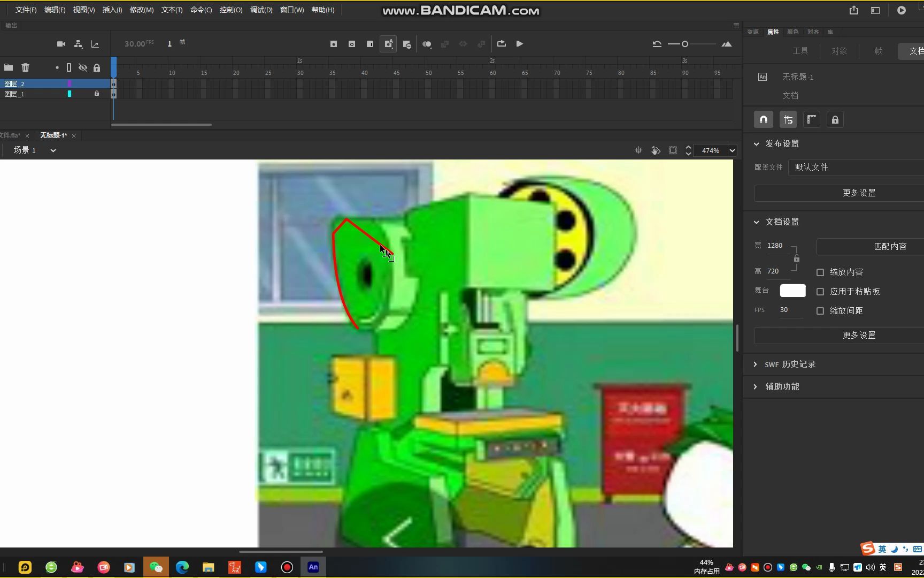Open the 控制(O) menu

231,10
